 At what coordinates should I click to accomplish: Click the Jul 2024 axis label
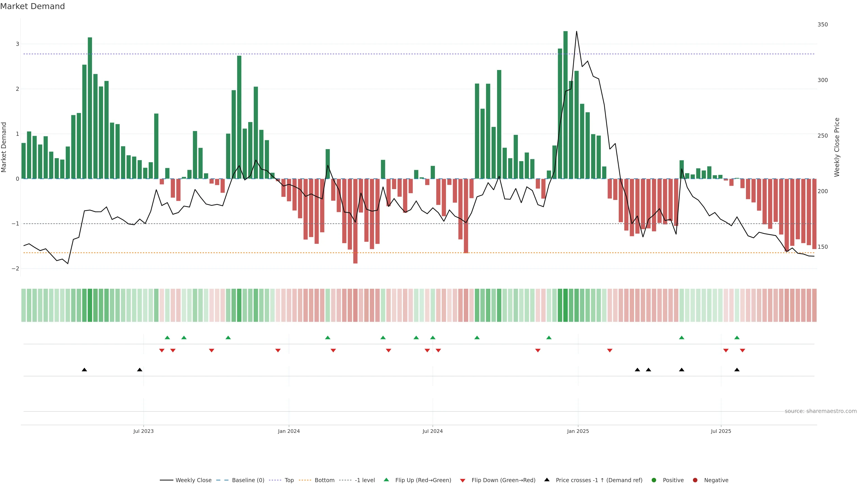(x=432, y=431)
